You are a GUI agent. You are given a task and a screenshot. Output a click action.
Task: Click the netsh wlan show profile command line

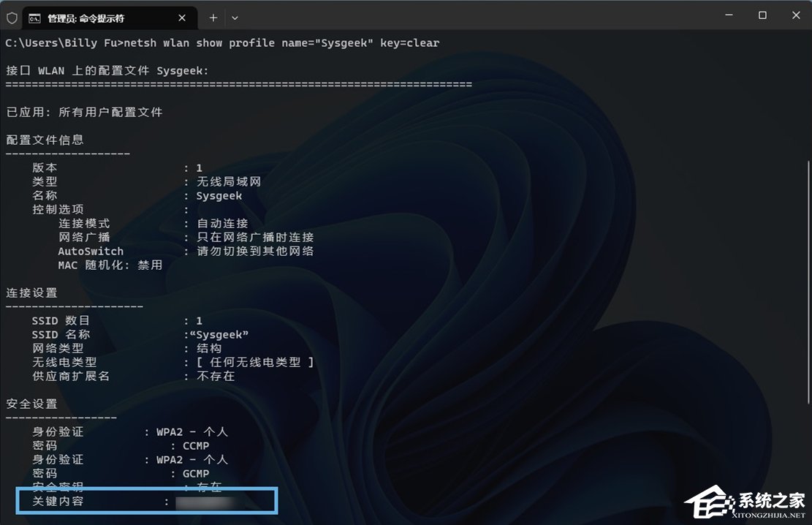point(219,42)
